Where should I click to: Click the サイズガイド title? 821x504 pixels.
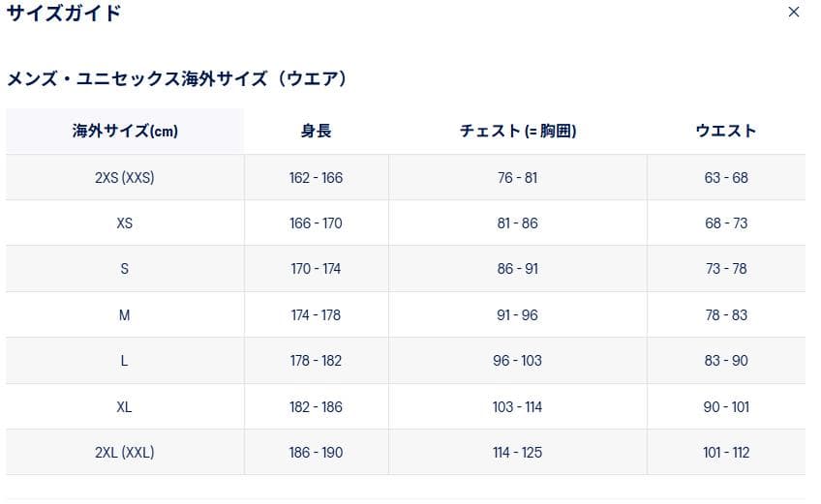[64, 14]
